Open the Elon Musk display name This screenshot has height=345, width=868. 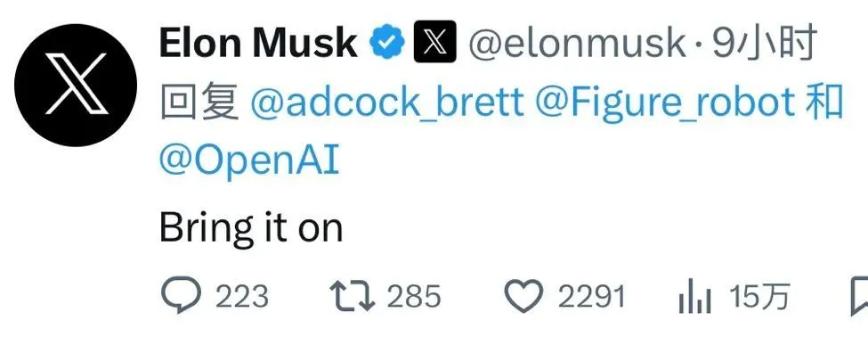[258, 43]
